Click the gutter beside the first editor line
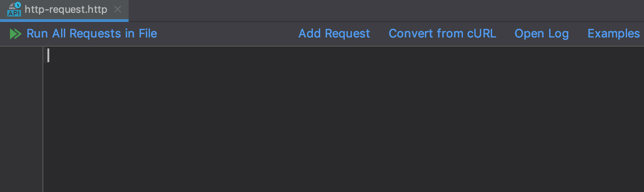The width and height of the screenshot is (644, 192). click(21, 56)
